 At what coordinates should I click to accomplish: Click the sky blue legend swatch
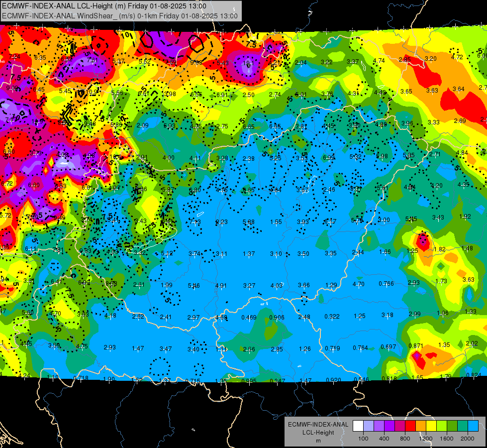[473, 426]
